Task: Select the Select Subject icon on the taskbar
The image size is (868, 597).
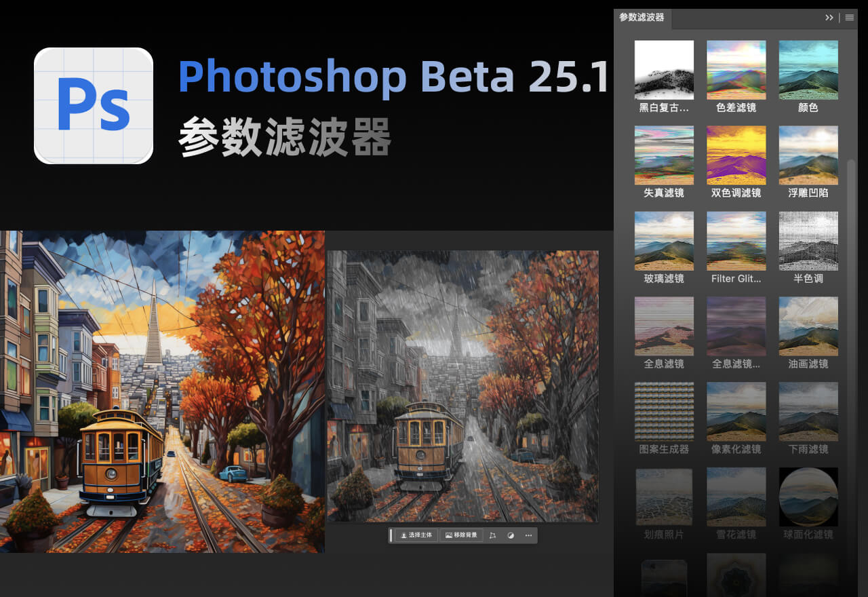Action: click(404, 535)
